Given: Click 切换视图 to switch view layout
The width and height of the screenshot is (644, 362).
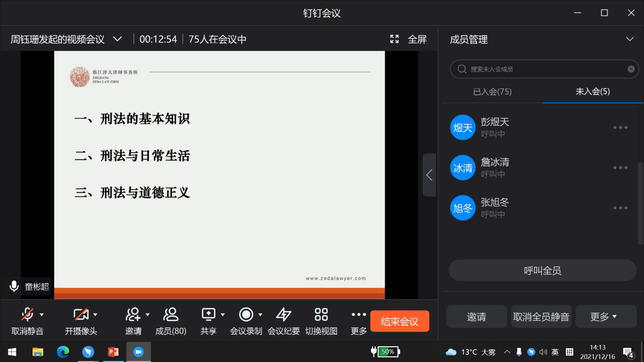Looking at the screenshot, I should 321,315.
